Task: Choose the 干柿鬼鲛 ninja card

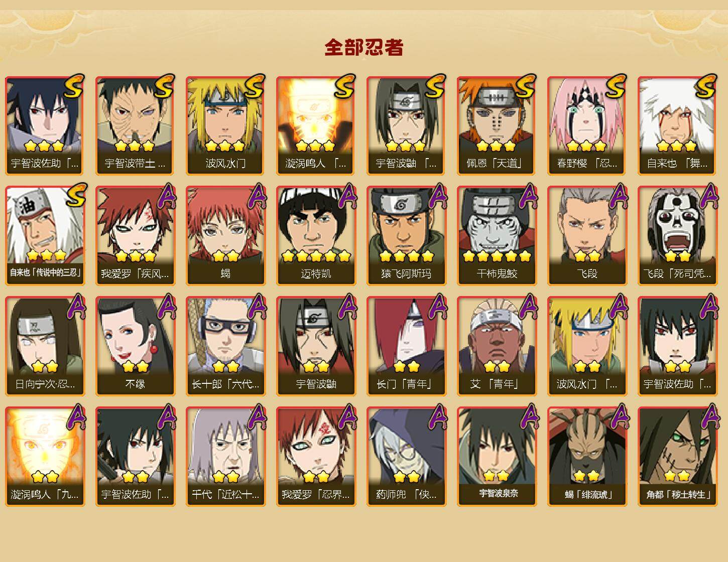Action: pyautogui.click(x=497, y=236)
